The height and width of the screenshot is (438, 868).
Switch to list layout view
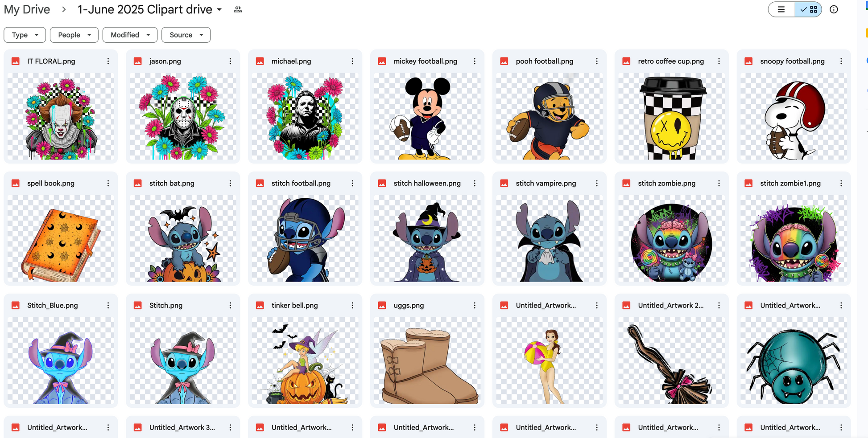[781, 9]
